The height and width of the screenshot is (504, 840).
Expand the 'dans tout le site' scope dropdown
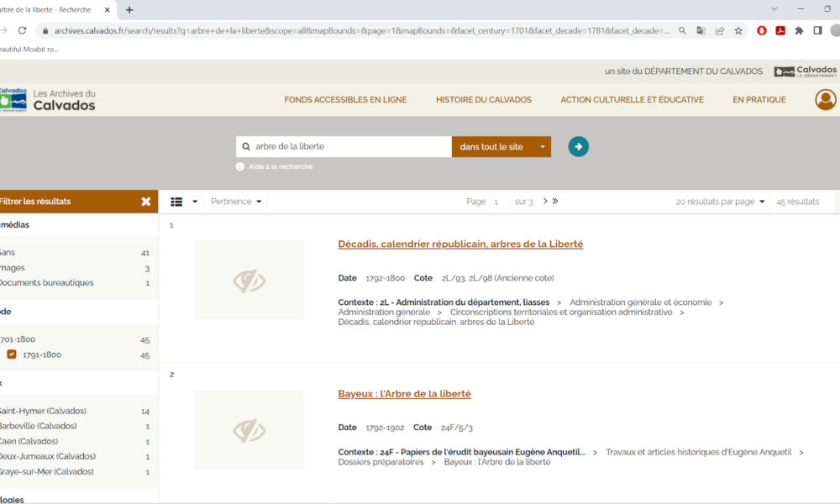(543, 147)
